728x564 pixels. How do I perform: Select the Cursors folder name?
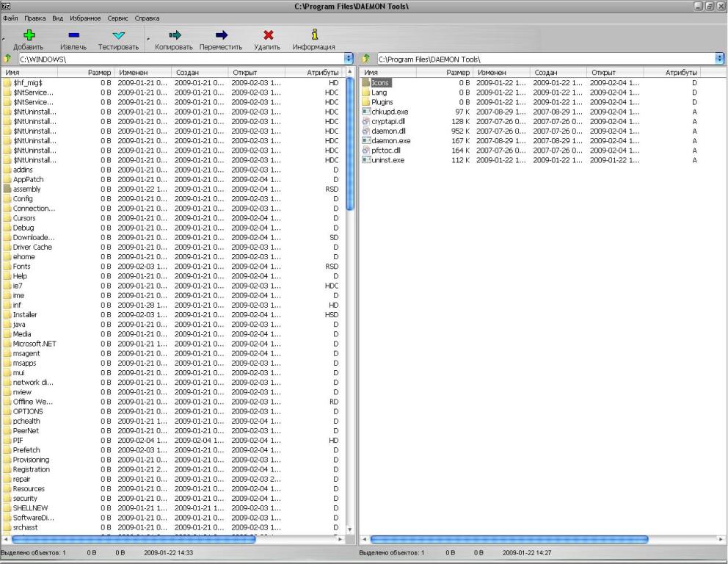coord(24,218)
